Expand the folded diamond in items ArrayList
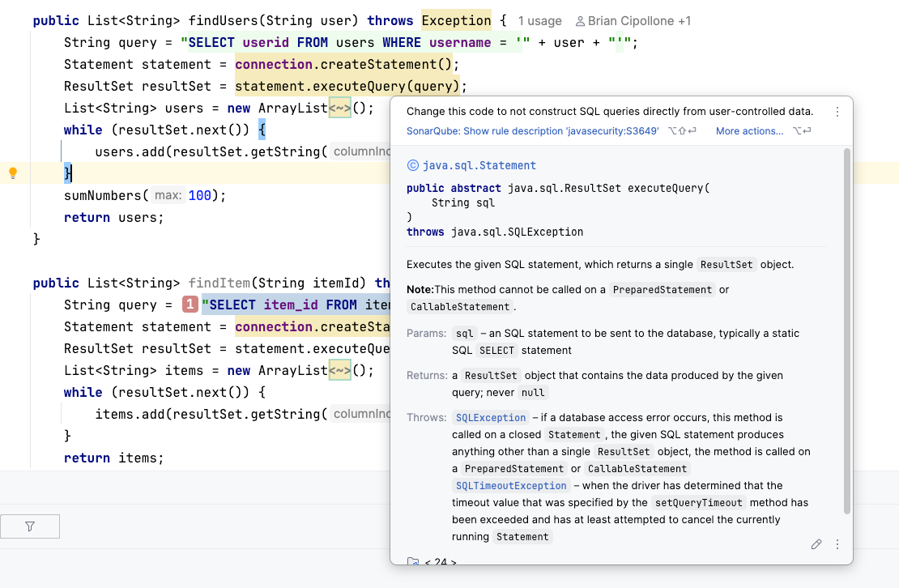899x588 pixels. (x=339, y=370)
